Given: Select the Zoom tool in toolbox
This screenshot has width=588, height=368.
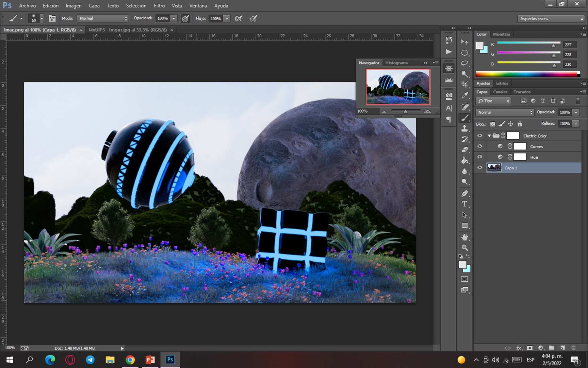Looking at the screenshot, I should [x=465, y=248].
